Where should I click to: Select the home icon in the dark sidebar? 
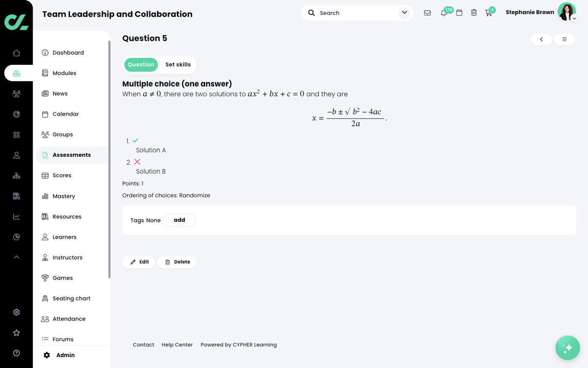pyautogui.click(x=16, y=53)
